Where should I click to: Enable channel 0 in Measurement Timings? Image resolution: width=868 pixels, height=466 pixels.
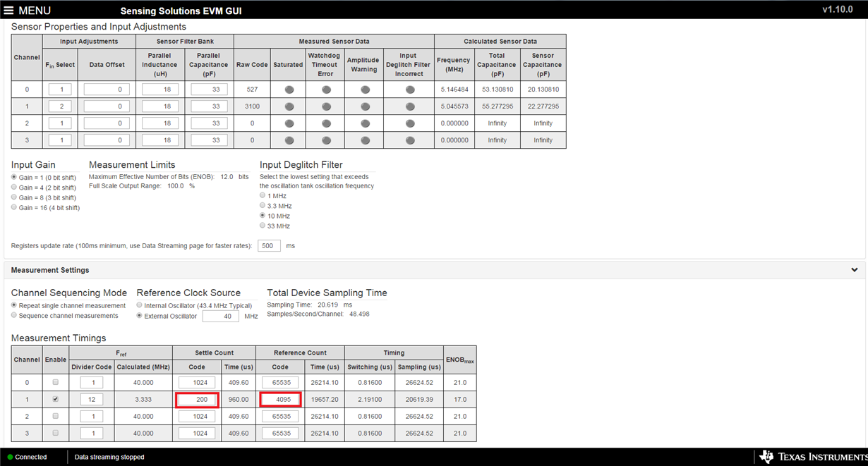pyautogui.click(x=56, y=382)
